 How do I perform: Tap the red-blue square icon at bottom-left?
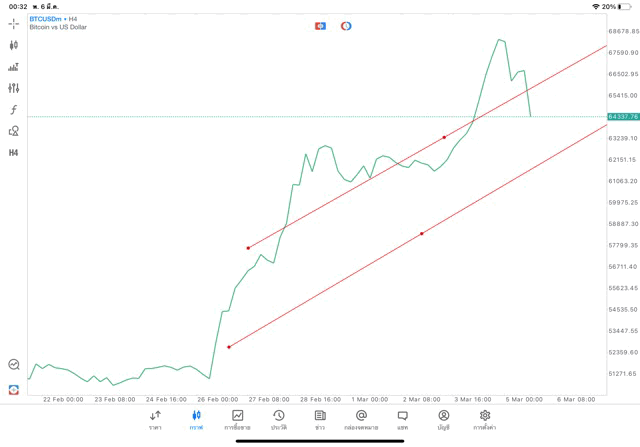click(x=14, y=389)
